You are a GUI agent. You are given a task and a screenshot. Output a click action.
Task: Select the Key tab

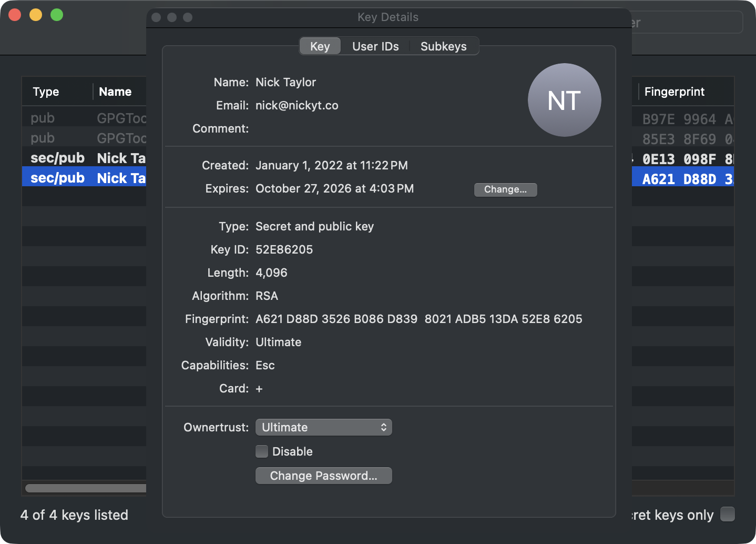[x=320, y=46]
